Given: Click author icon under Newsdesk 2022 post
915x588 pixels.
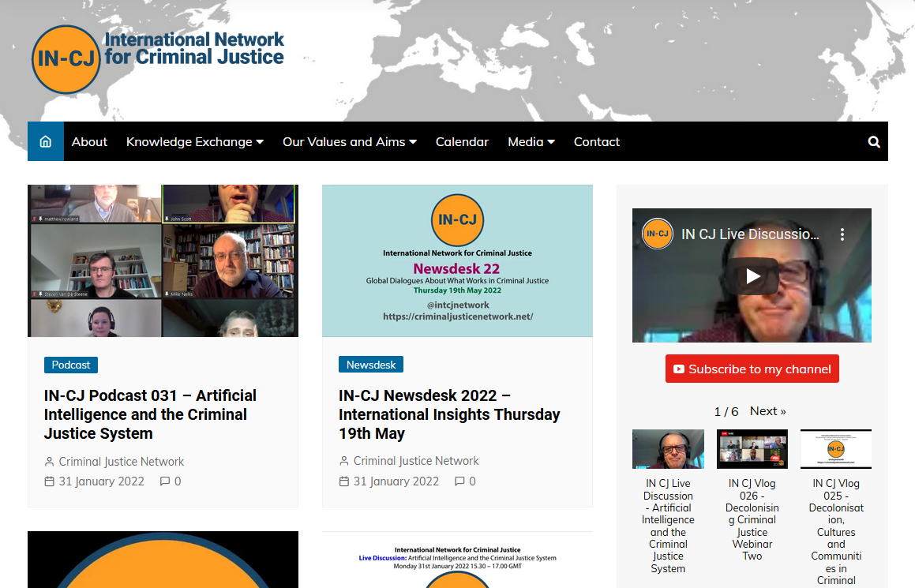Looking at the screenshot, I should (344, 461).
